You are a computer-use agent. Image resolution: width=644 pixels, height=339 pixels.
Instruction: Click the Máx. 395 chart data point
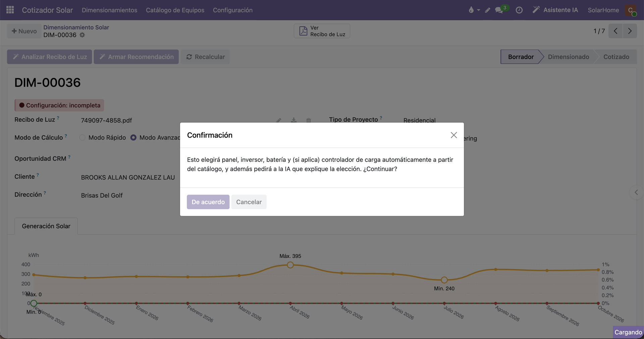pos(290,265)
